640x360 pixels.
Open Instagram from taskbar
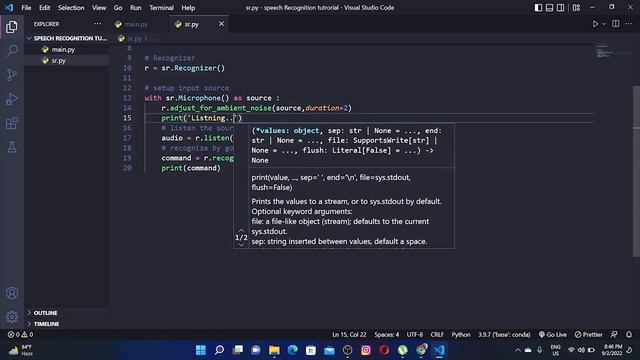tap(366, 350)
